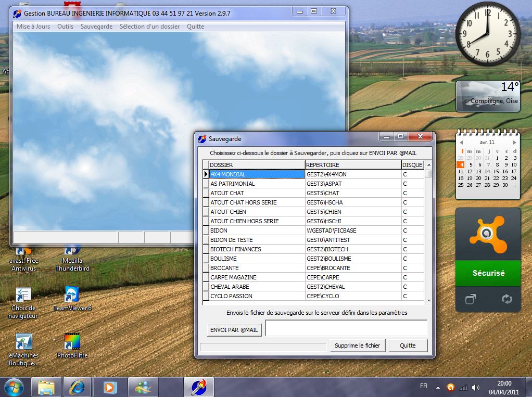532x397 pixels.
Task: Open Windows Media Player from the taskbar
Action: 110,387
